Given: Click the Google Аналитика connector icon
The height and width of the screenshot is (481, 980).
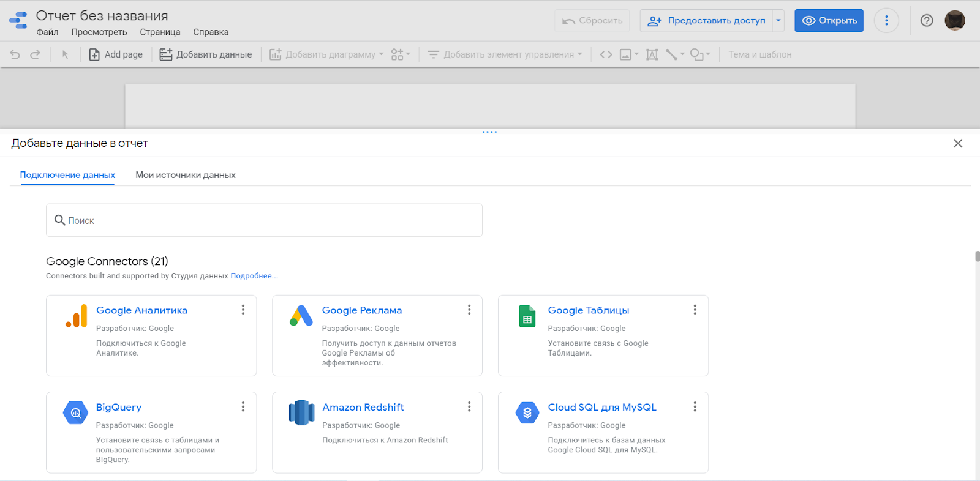Looking at the screenshot, I should pyautogui.click(x=77, y=316).
